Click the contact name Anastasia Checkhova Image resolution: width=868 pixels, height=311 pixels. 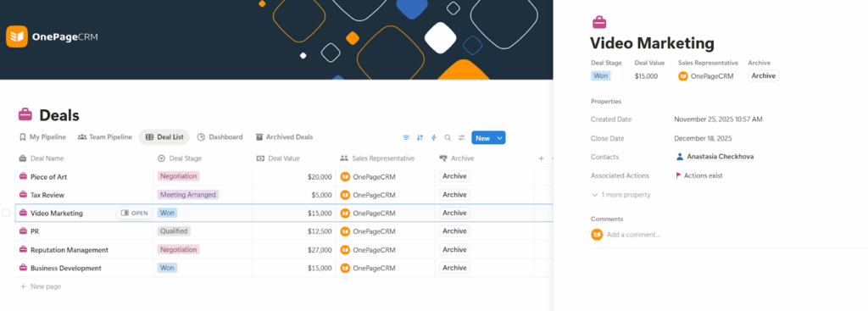[x=721, y=157]
